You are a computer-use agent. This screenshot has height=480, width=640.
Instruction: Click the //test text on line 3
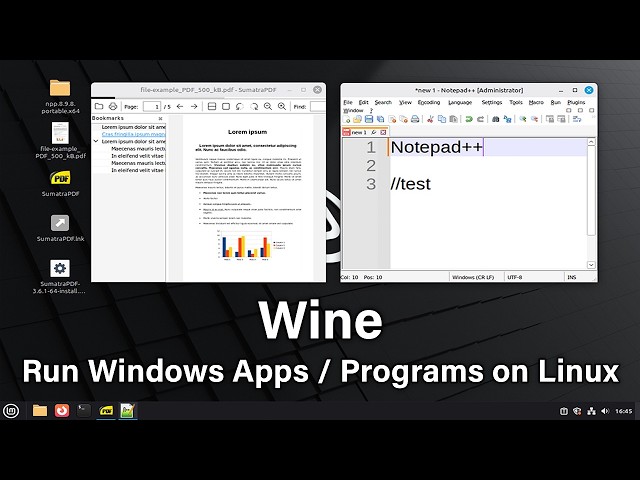pyautogui.click(x=410, y=184)
